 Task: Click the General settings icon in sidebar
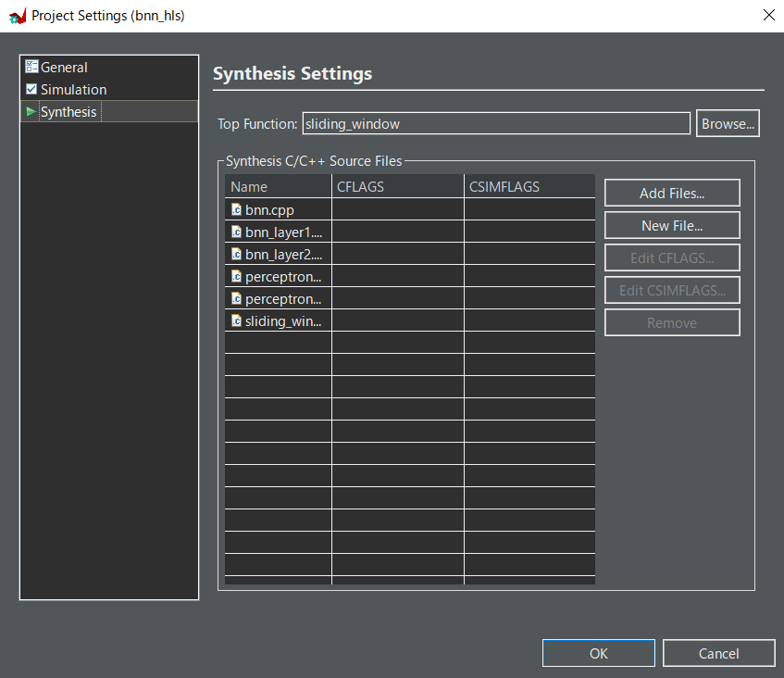point(31,67)
